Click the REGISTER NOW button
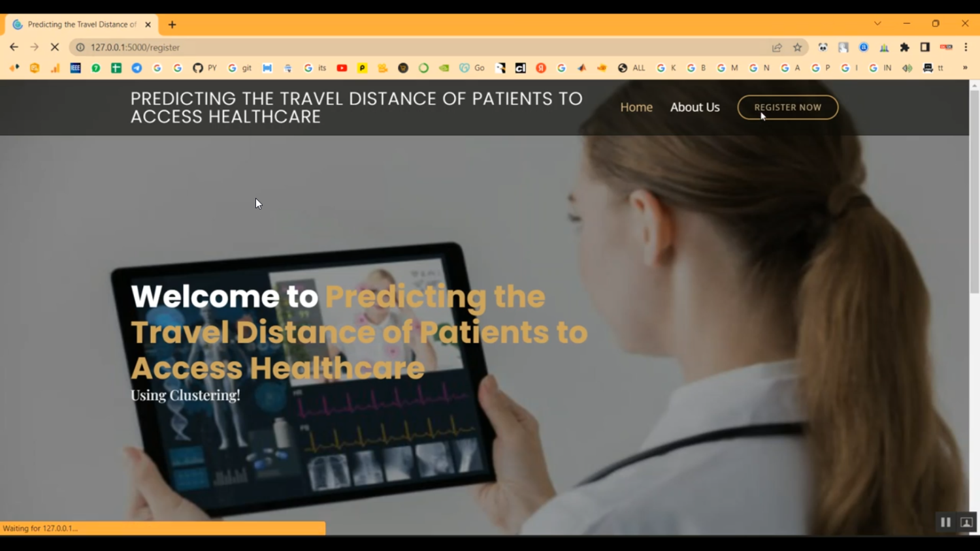The image size is (980, 551). pyautogui.click(x=787, y=107)
